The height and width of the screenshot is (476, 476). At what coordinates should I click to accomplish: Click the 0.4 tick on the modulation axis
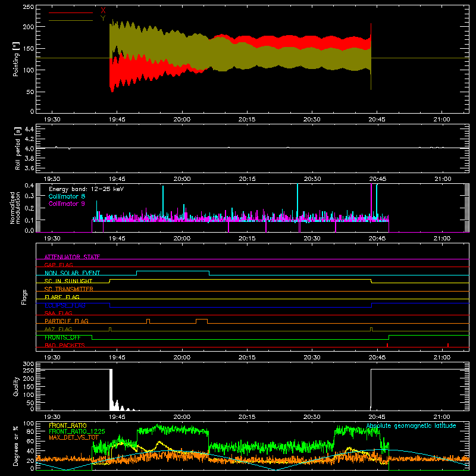(x=29, y=185)
